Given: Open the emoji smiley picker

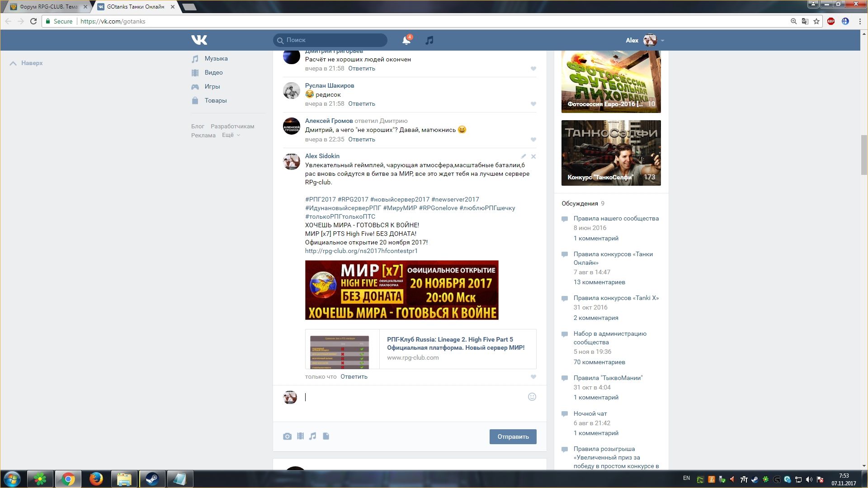Looking at the screenshot, I should 532,397.
